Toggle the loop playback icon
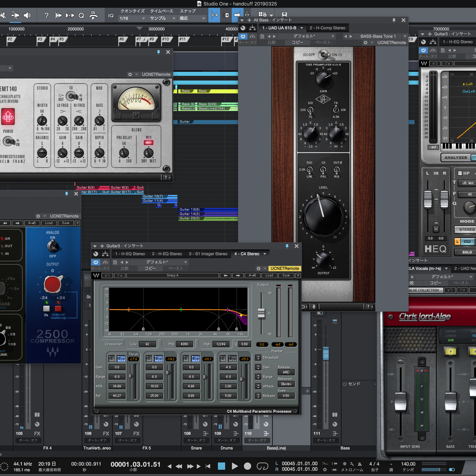476x476 pixels. 262,466
